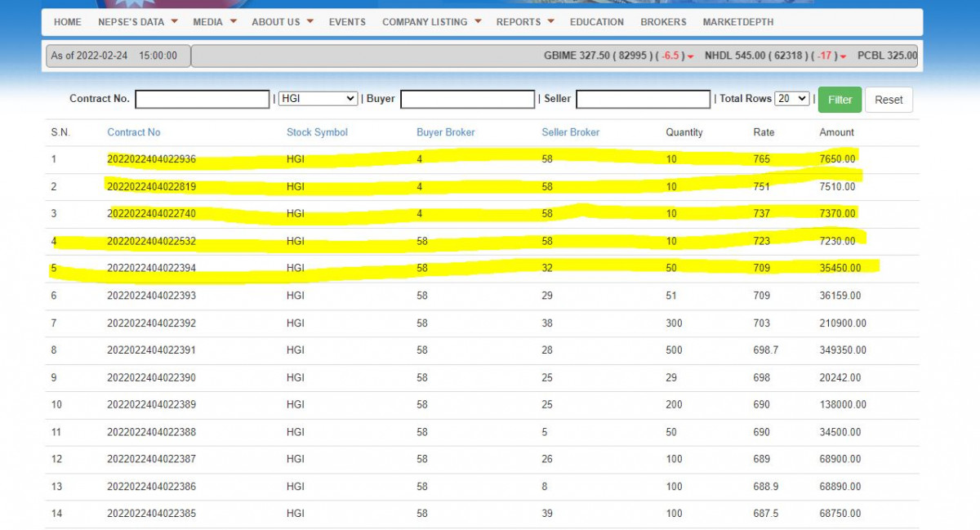Click the amount 7650.00

coord(837,159)
